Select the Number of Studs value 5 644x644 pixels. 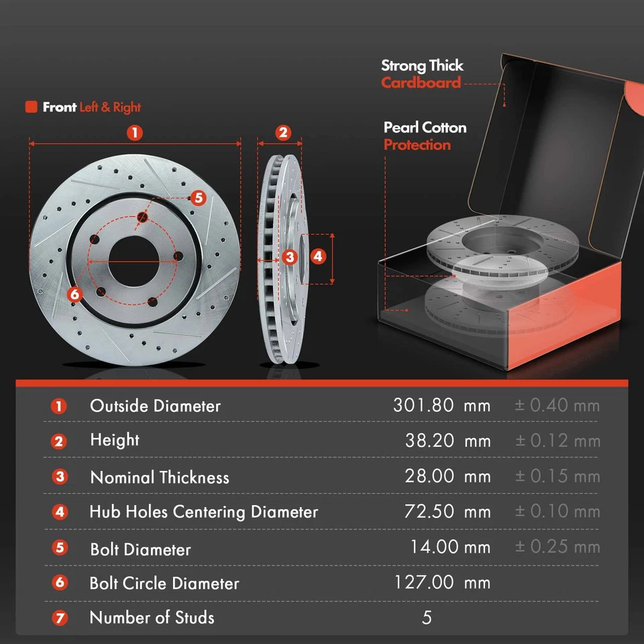click(427, 618)
